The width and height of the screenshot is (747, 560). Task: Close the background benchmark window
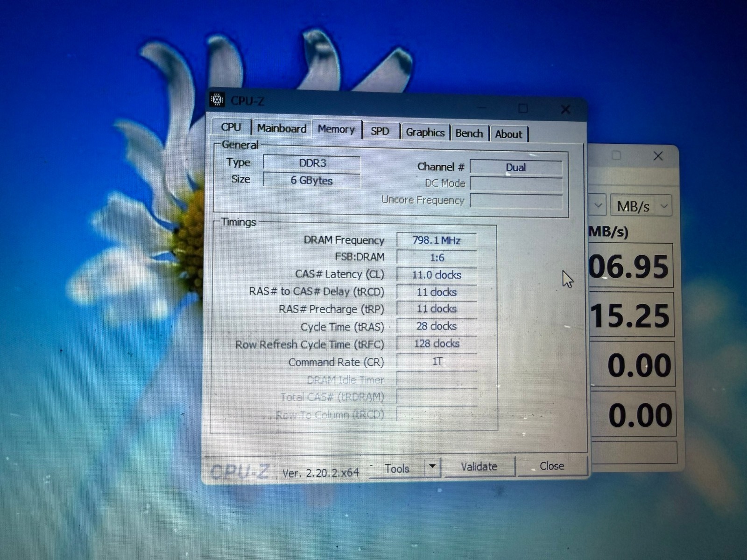coord(658,156)
